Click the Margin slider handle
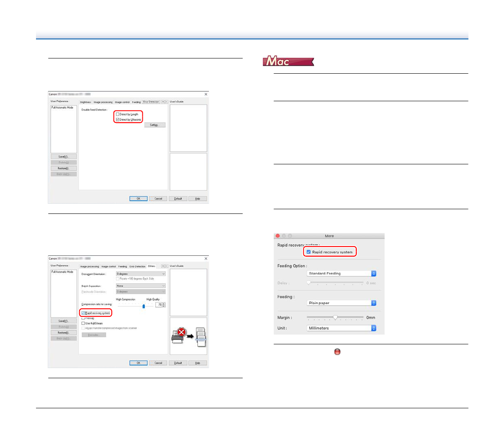Viewport: 504px width, 432px height. [x=335, y=317]
